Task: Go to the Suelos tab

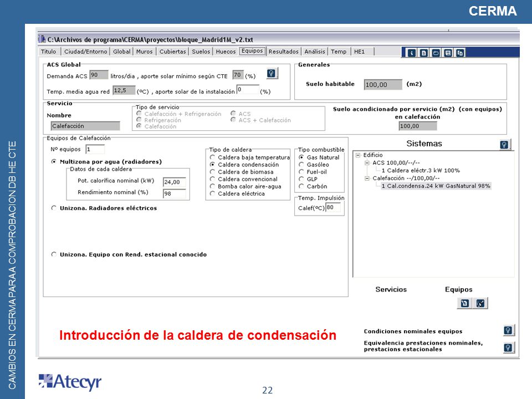Action: 201,52
